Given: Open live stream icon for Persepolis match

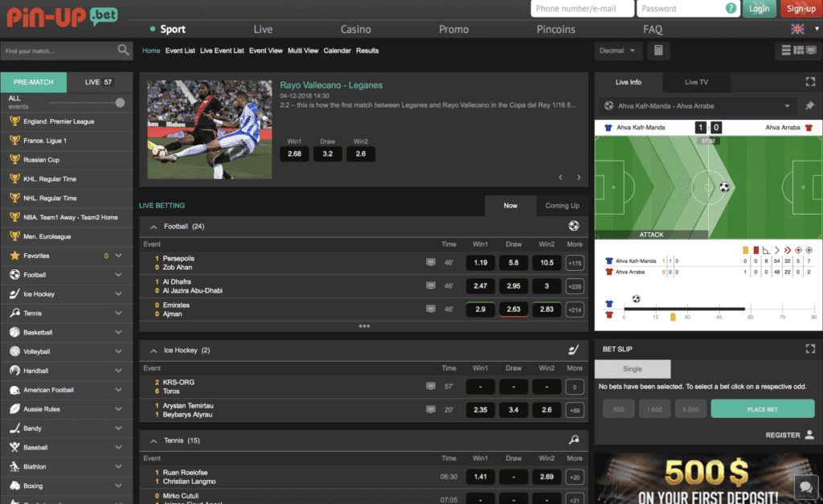Looking at the screenshot, I should [x=431, y=262].
